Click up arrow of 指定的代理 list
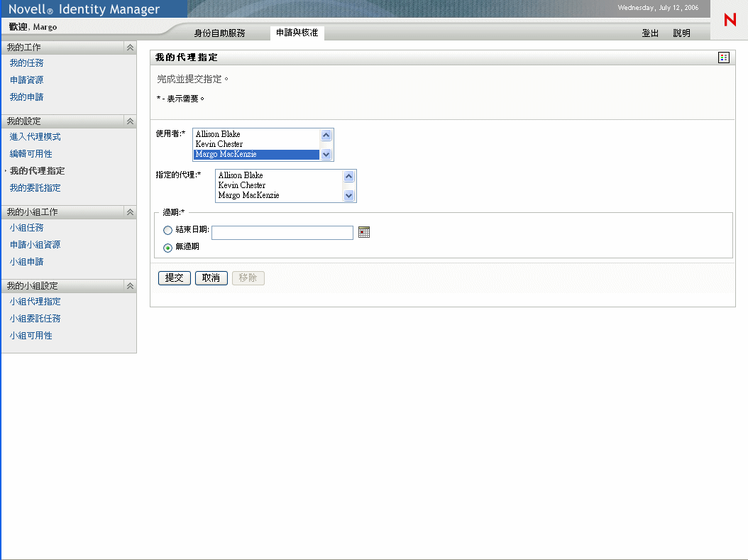Screen dimensions: 748x560 (348, 177)
